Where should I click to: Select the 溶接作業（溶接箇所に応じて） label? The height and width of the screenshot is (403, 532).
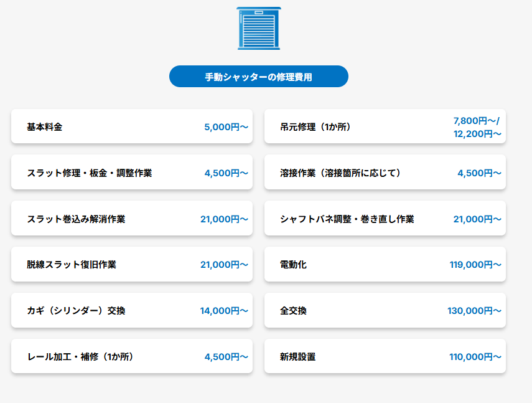[340, 173]
